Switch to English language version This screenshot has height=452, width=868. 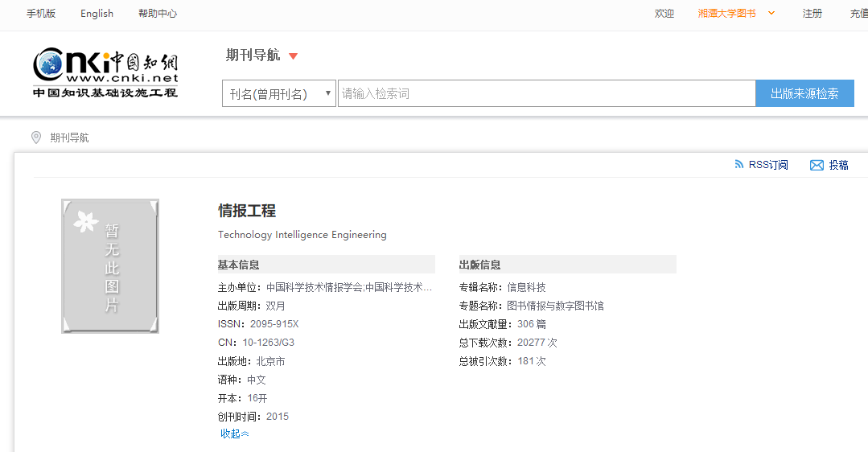coord(97,14)
